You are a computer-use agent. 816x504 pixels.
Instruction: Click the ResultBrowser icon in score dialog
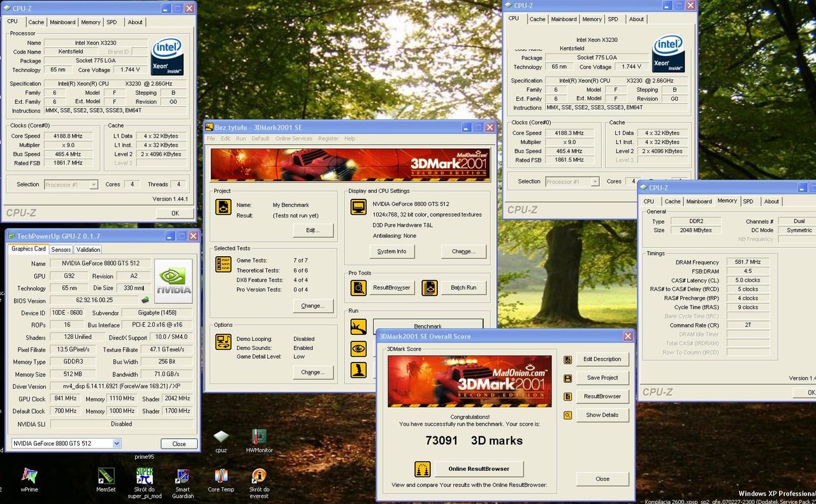(x=567, y=396)
